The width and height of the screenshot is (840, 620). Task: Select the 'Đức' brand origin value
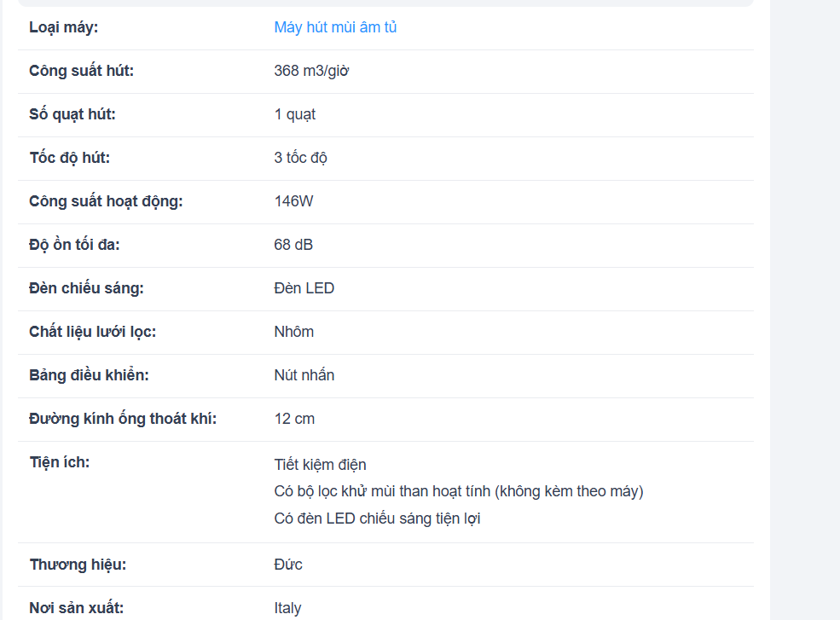pyautogui.click(x=288, y=565)
